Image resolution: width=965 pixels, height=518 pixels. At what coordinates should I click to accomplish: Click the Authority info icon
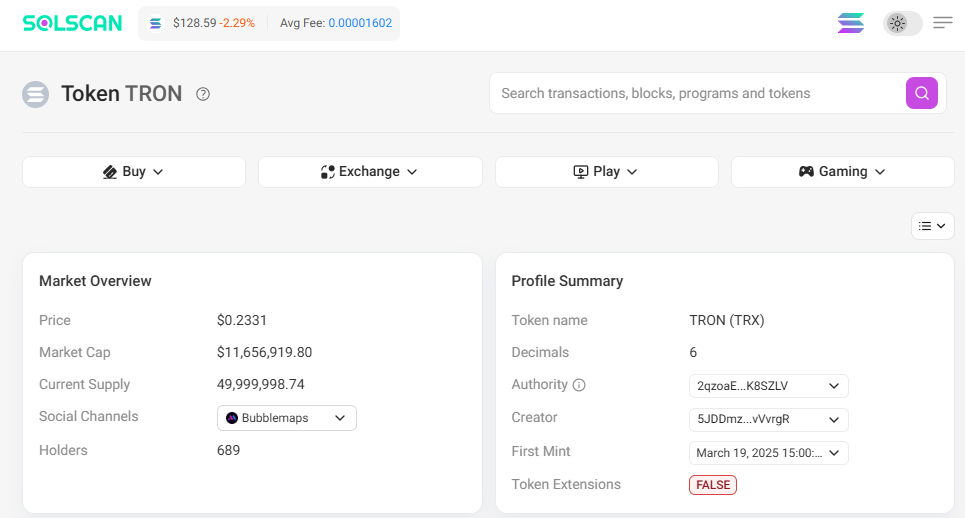click(x=579, y=385)
